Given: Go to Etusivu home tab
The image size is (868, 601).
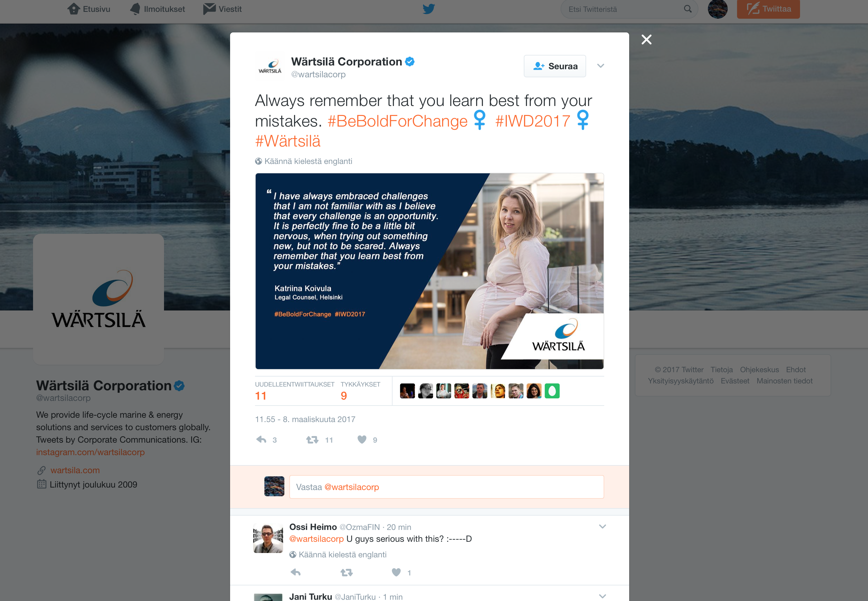Looking at the screenshot, I should [89, 9].
